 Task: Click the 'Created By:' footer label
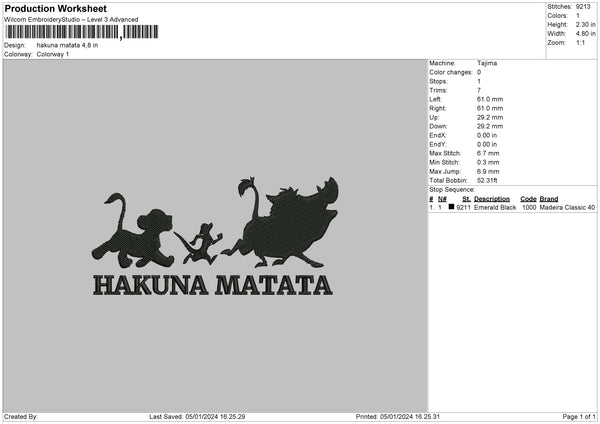pyautogui.click(x=21, y=417)
